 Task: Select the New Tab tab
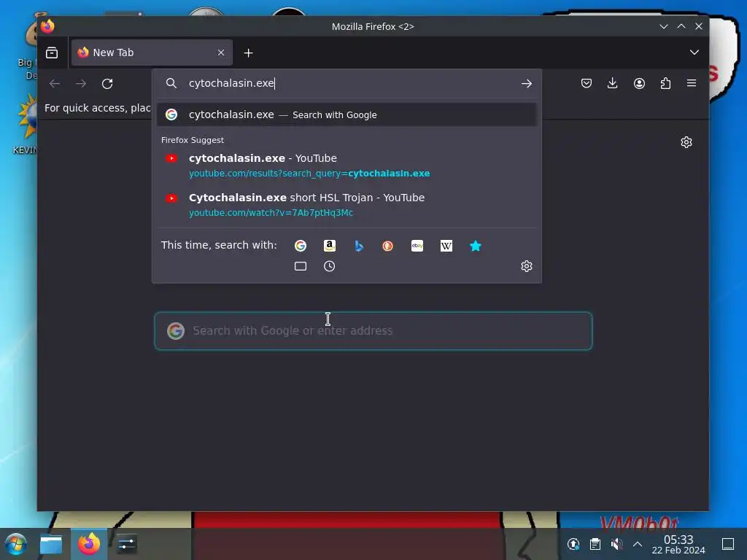point(152,52)
